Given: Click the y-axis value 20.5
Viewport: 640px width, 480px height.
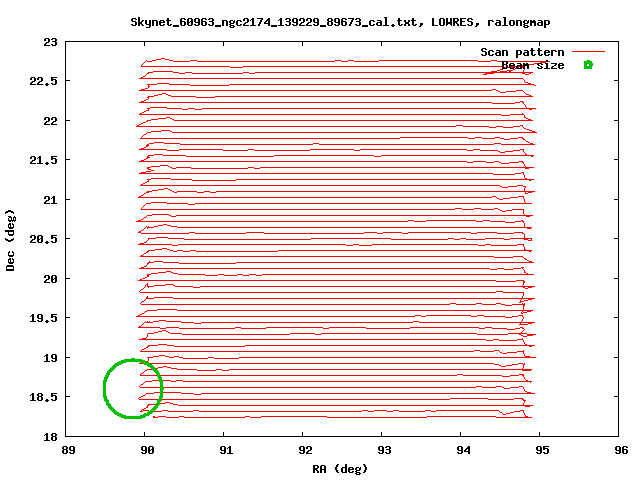Looking at the screenshot, I should (44, 239).
